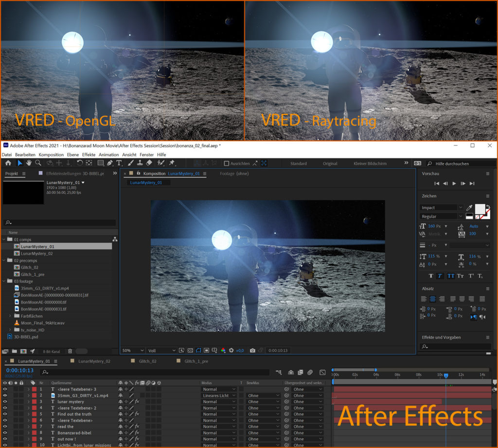Screen dimensions: 498x448
Task: Open the channel display RGB icon
Action: [x=223, y=351]
